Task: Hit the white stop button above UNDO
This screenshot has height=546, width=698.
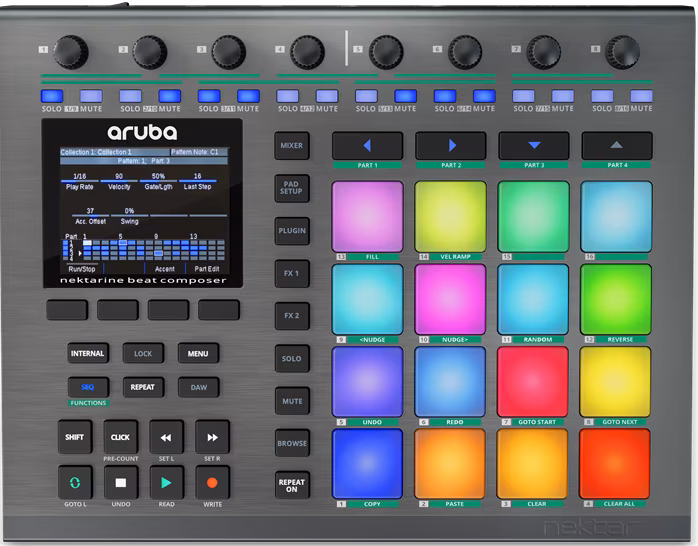Action: (x=121, y=483)
